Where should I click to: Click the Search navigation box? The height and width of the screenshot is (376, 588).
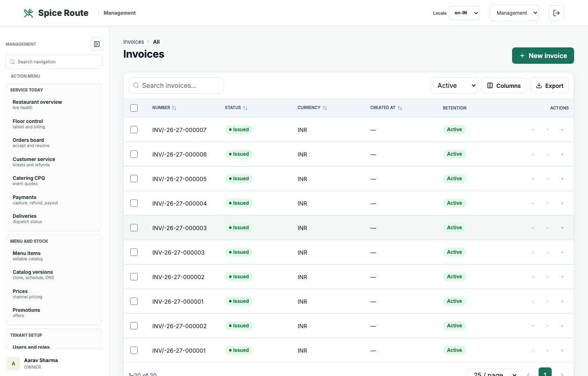tap(54, 62)
